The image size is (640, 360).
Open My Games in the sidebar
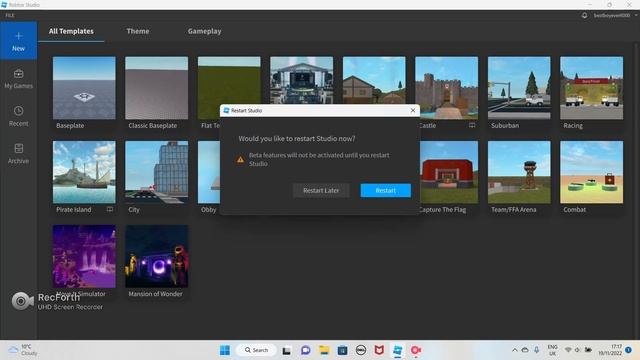(18, 79)
